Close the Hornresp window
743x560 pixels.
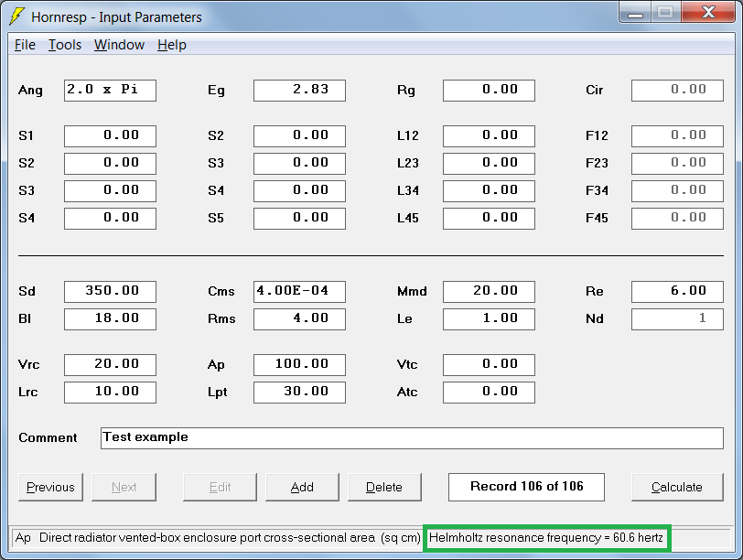click(x=708, y=12)
